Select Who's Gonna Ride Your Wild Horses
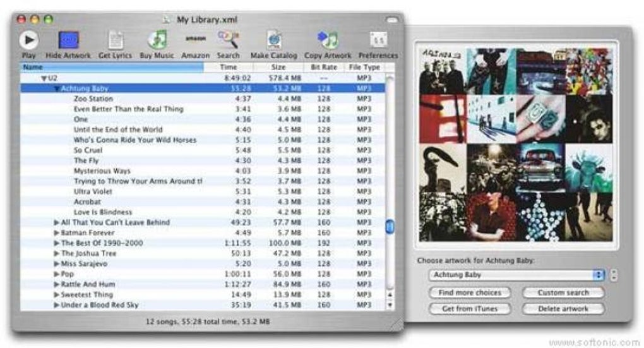The image size is (644, 348). [x=203, y=140]
